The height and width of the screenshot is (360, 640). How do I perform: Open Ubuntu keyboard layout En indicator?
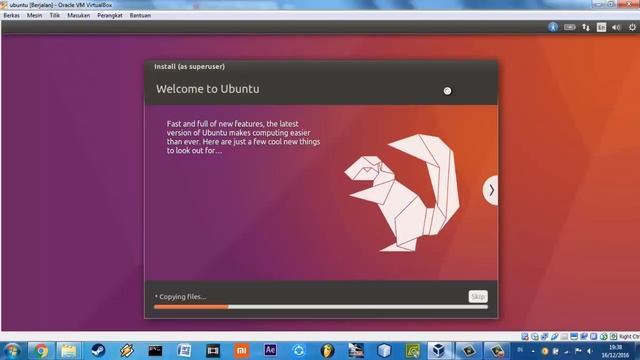(x=601, y=27)
